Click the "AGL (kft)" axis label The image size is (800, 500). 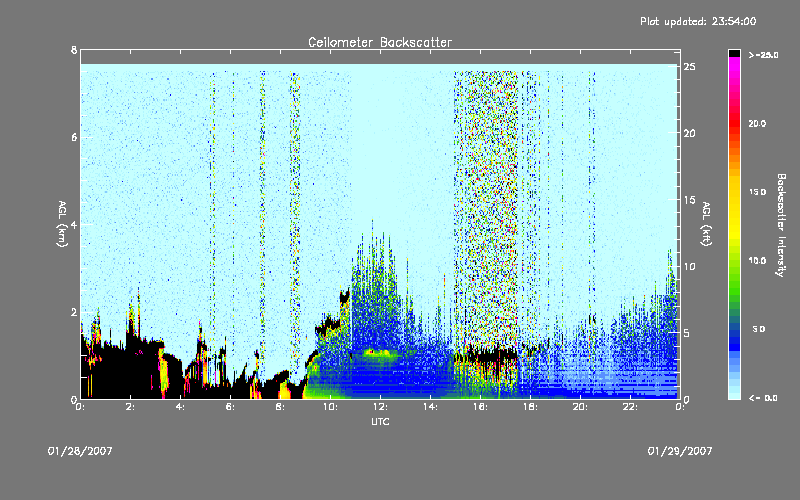pyautogui.click(x=706, y=224)
